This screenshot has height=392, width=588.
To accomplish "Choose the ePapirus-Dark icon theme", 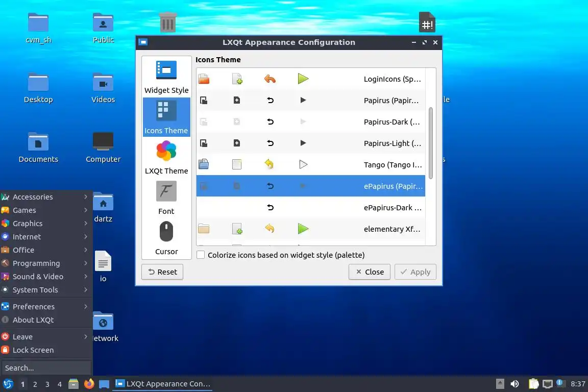I will point(310,207).
